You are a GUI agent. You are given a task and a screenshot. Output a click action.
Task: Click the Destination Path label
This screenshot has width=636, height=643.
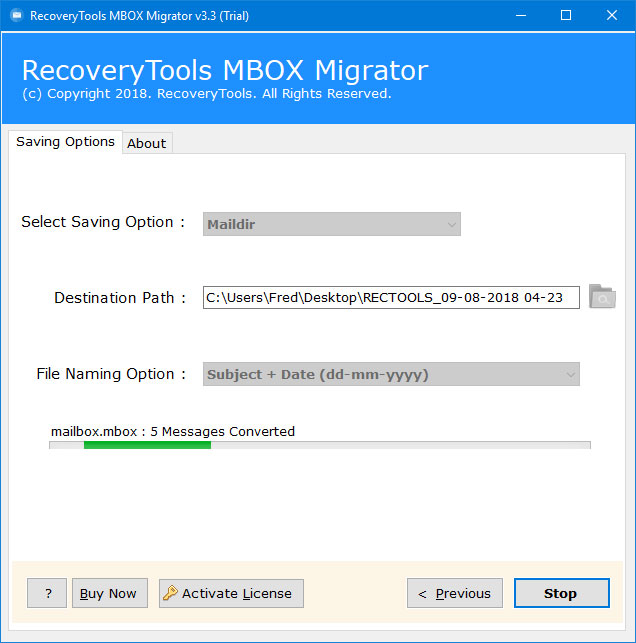pyautogui.click(x=120, y=298)
